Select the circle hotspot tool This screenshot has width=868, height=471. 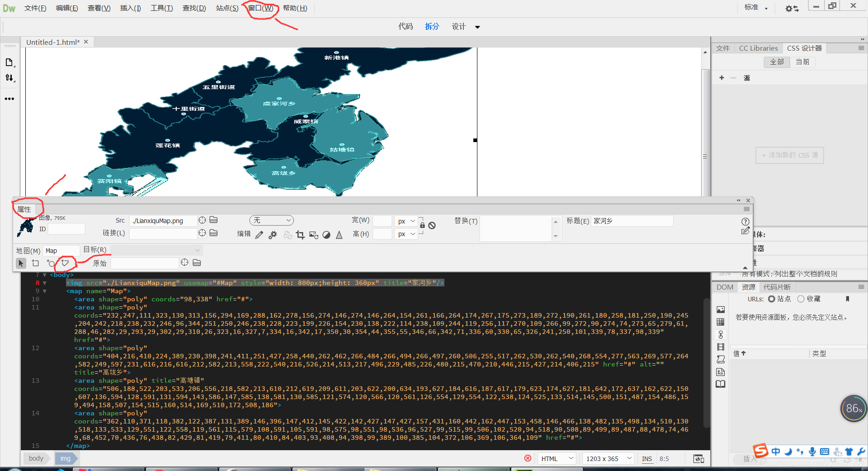51,263
